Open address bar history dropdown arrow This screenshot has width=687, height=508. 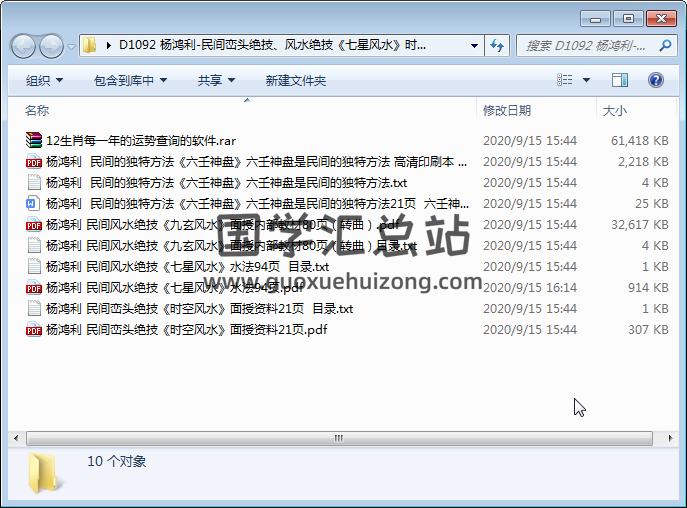(474, 46)
